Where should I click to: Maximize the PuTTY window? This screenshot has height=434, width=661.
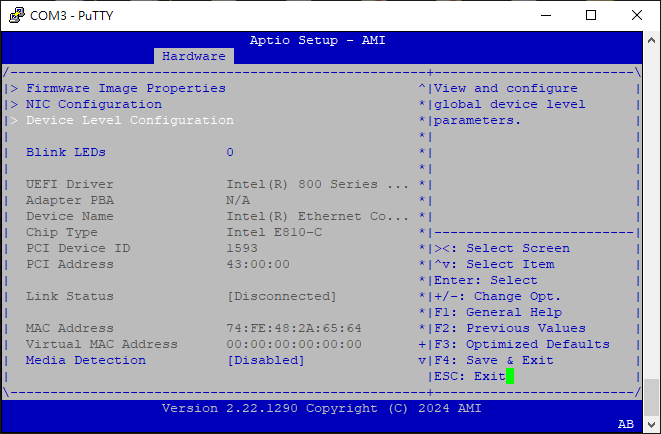tap(591, 15)
